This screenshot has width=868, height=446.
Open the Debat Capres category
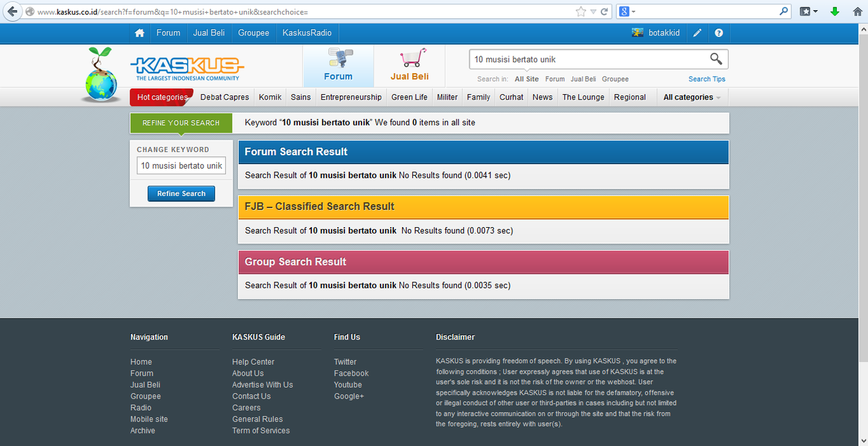point(224,98)
